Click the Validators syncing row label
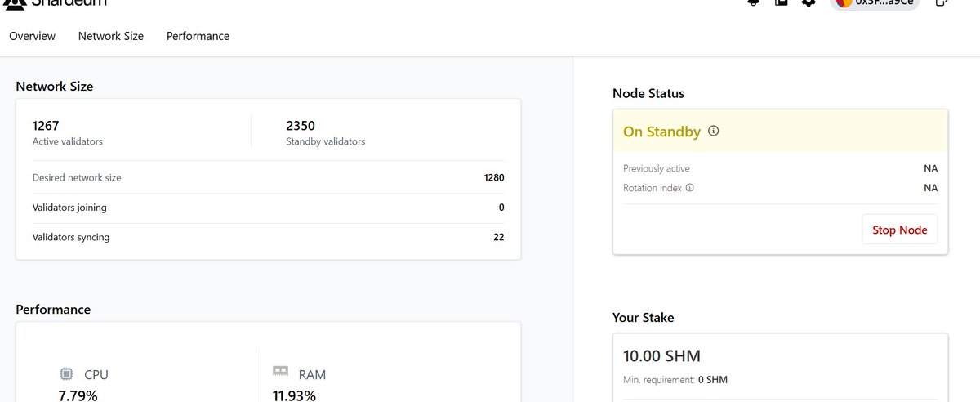Image resolution: width=980 pixels, height=402 pixels. (71, 237)
